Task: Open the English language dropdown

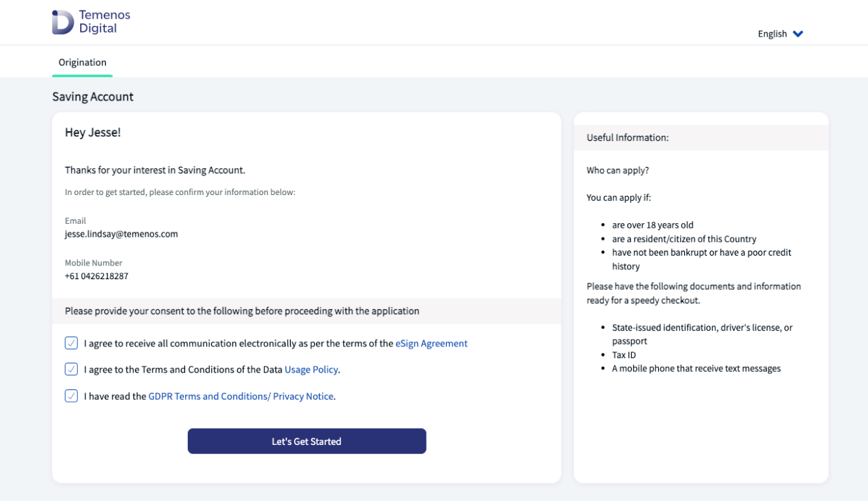Action: click(773, 34)
